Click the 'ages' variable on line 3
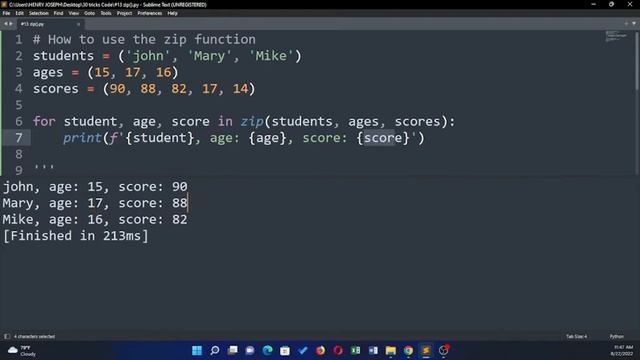640x360 pixels. pos(48,72)
